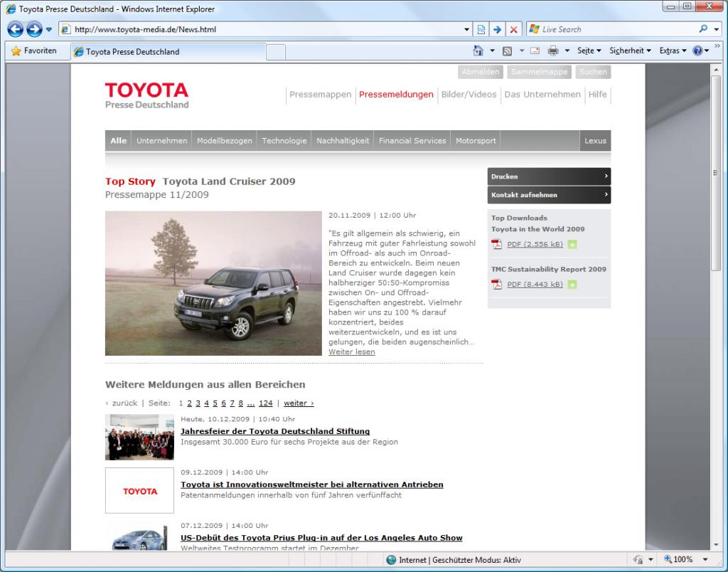
Task: Go to page 2 of Meldungen
Action: pyautogui.click(x=189, y=403)
